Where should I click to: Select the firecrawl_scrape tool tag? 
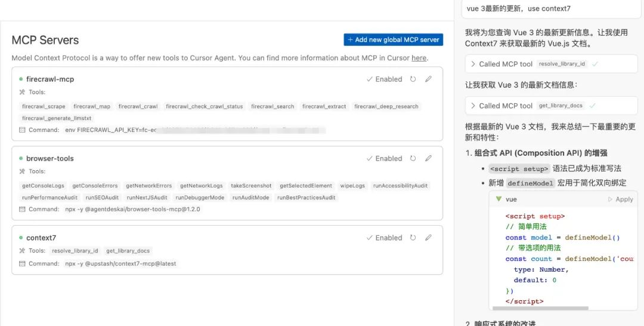pyautogui.click(x=44, y=106)
